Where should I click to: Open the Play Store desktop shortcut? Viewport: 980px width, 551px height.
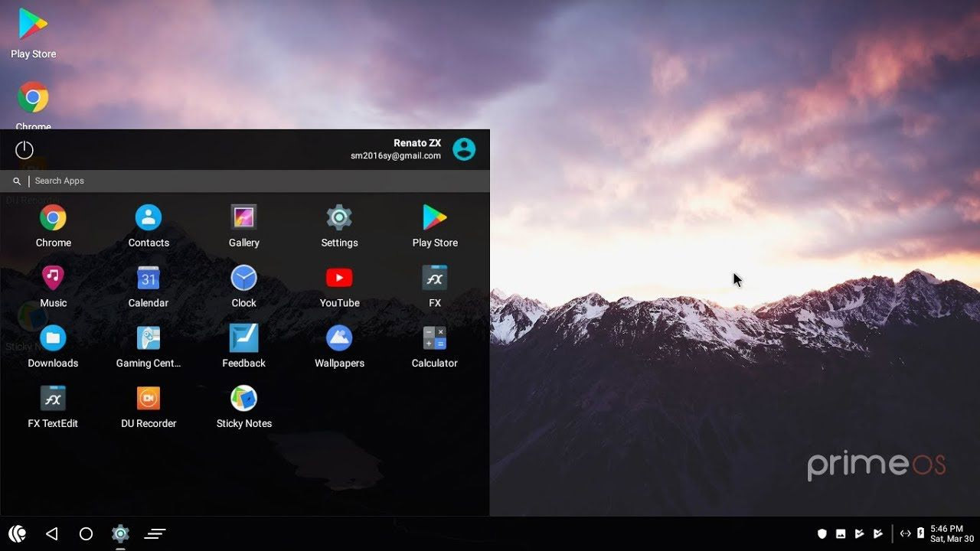[x=33, y=33]
